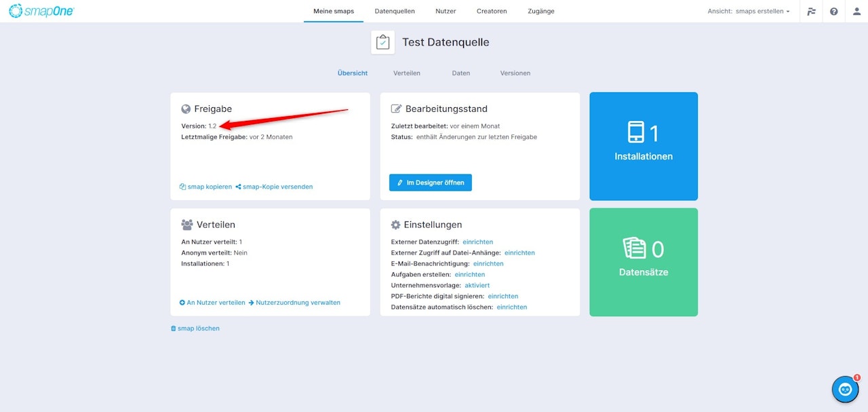Switch to the Datenquellen menu
868x412 pixels.
395,11
